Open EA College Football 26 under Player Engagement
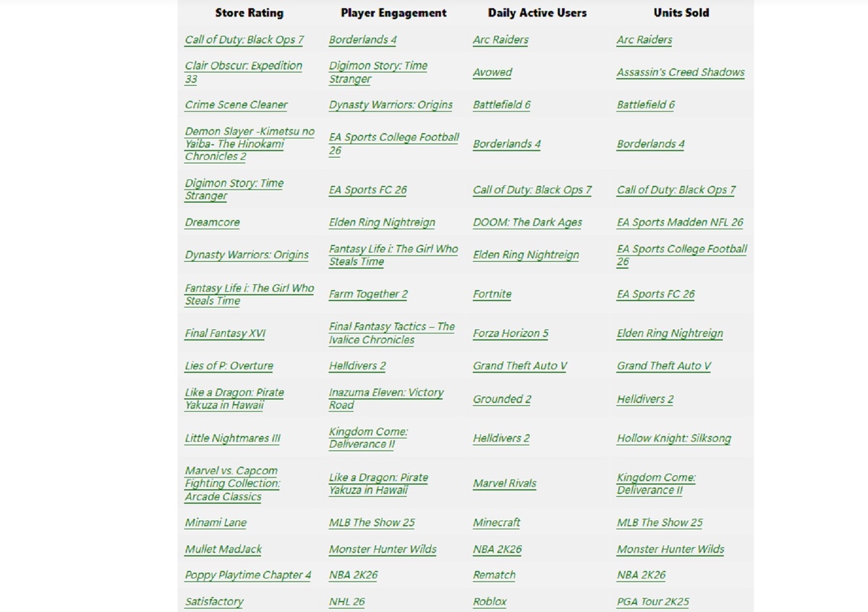The width and height of the screenshot is (868, 612). pyautogui.click(x=394, y=144)
